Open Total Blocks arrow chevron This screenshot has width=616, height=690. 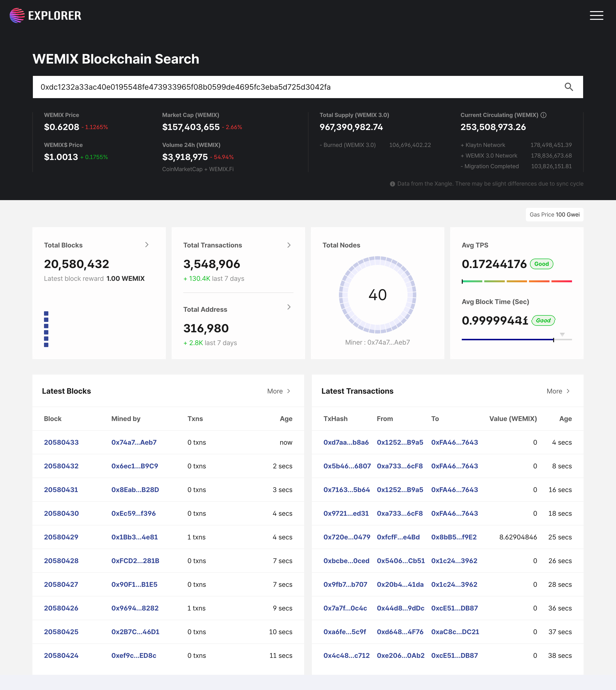pos(147,245)
